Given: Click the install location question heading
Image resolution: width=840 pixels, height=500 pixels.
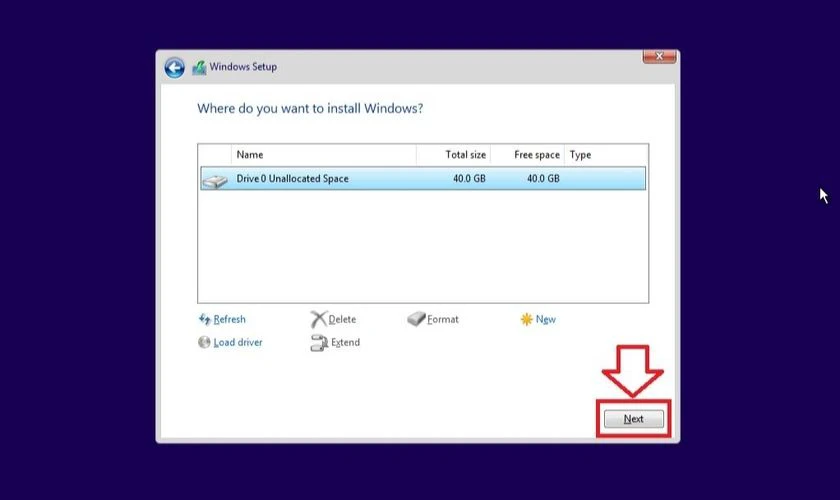Looking at the screenshot, I should pos(310,109).
